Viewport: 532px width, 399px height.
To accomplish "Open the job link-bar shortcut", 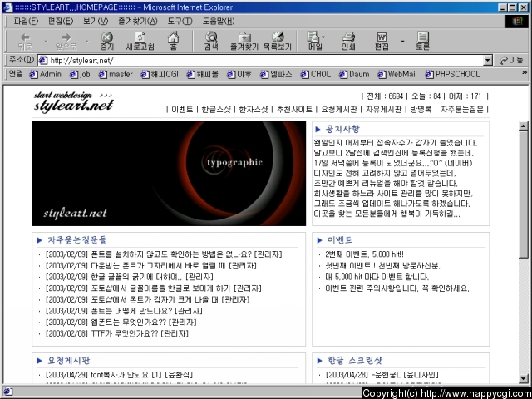I will click(80, 74).
